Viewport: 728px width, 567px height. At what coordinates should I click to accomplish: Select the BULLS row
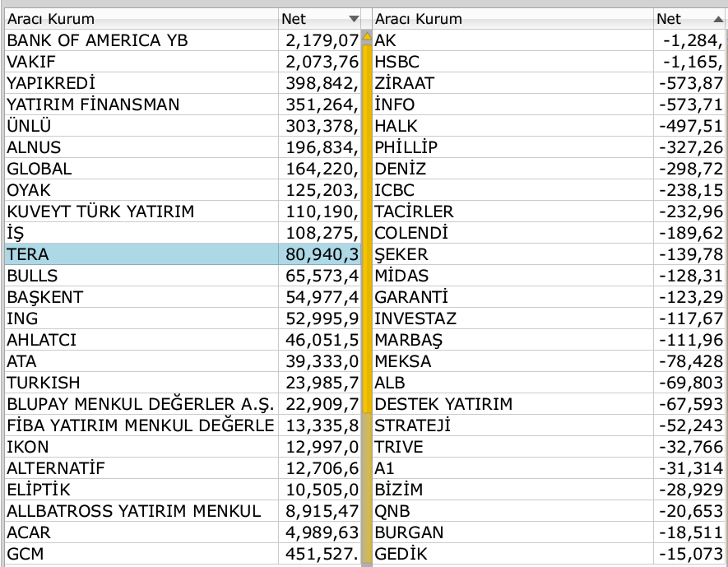pos(183,276)
